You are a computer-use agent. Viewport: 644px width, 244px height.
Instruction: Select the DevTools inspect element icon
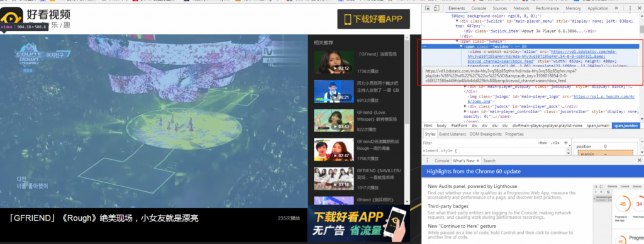427,8
